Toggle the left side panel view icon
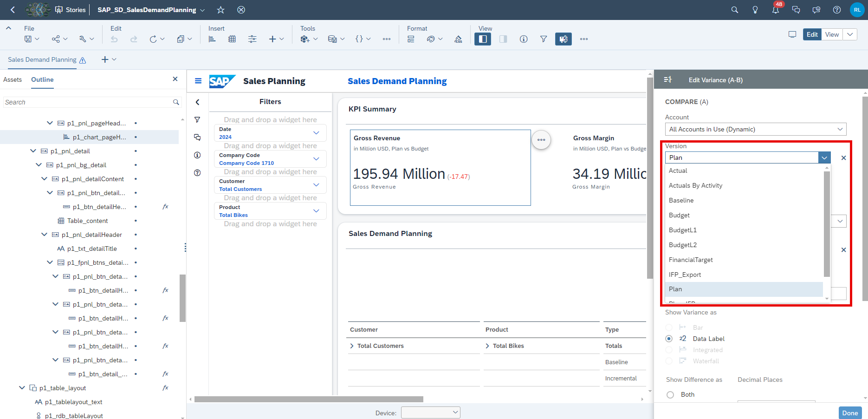This screenshot has height=419, width=868. (x=483, y=39)
